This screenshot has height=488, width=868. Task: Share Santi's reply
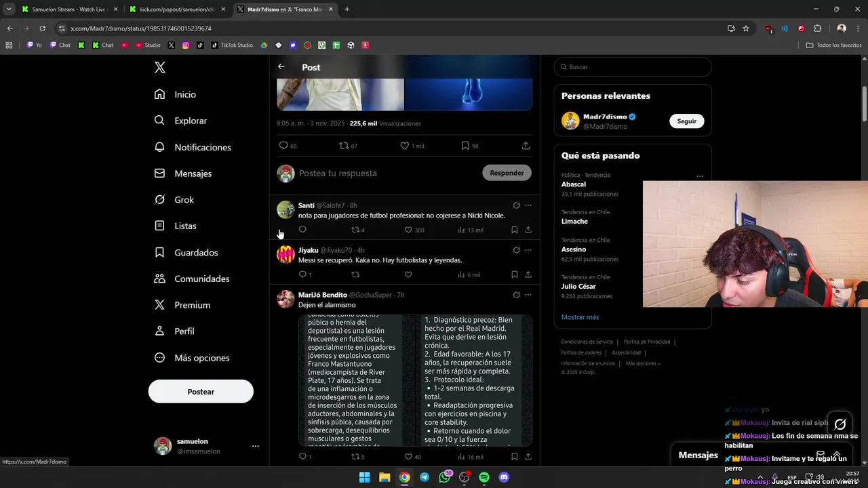click(x=528, y=230)
